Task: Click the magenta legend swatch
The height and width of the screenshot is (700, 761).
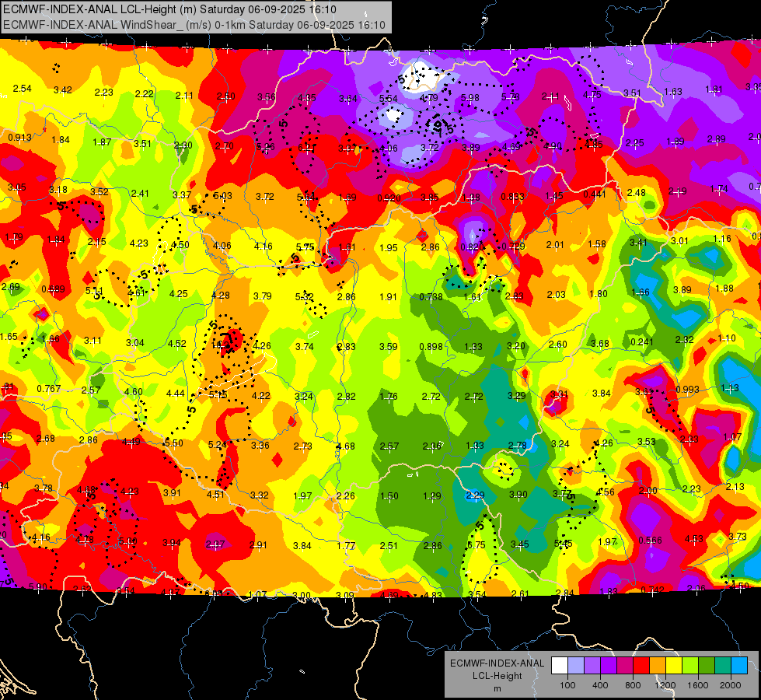Action: coord(625,666)
